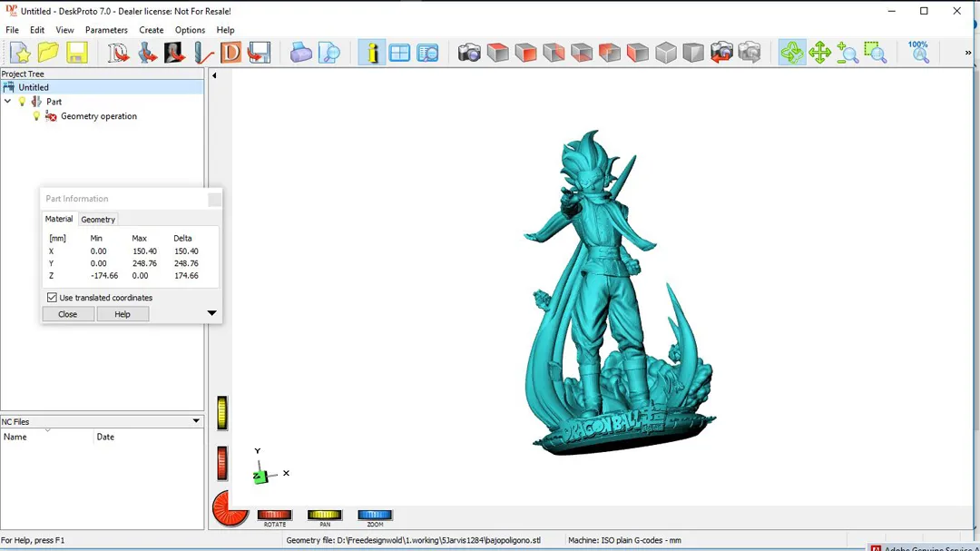The height and width of the screenshot is (551, 980).
Task: Select the cube with faded red side
Action: tap(554, 53)
